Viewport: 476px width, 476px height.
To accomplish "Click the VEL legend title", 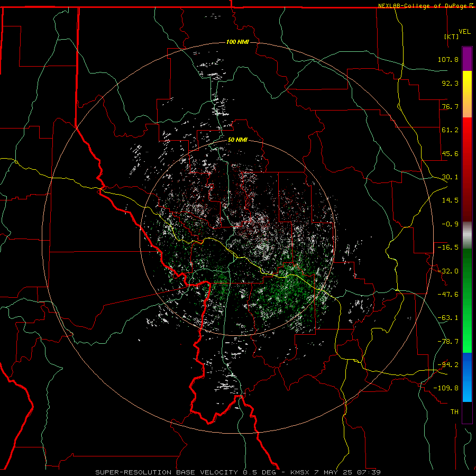I will pos(464,32).
